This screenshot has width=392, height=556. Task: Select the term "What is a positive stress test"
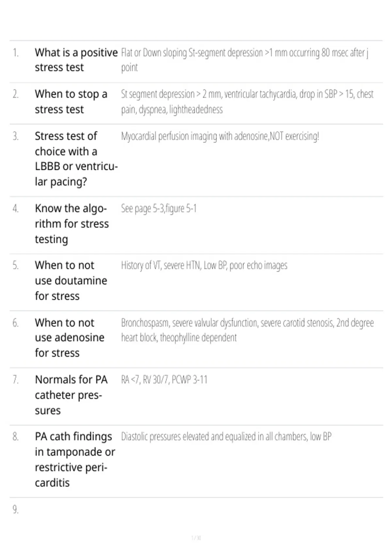tap(76, 60)
